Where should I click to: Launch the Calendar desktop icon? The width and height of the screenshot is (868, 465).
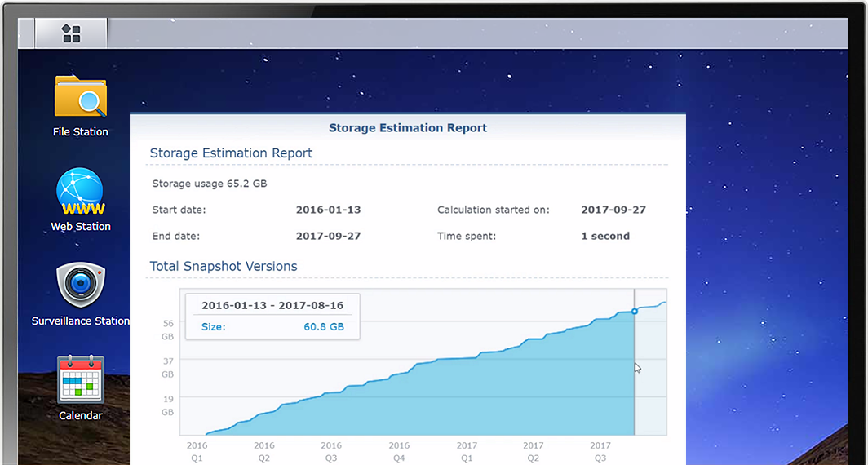tap(80, 379)
